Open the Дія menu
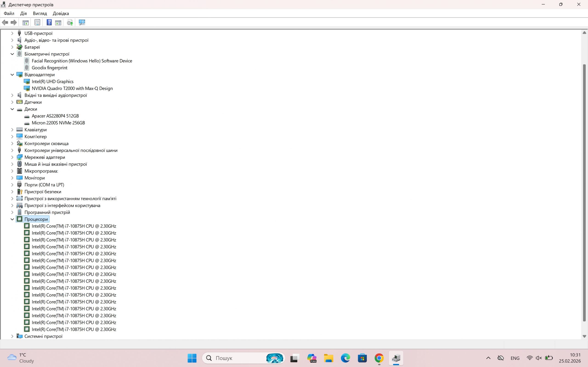 pyautogui.click(x=23, y=13)
